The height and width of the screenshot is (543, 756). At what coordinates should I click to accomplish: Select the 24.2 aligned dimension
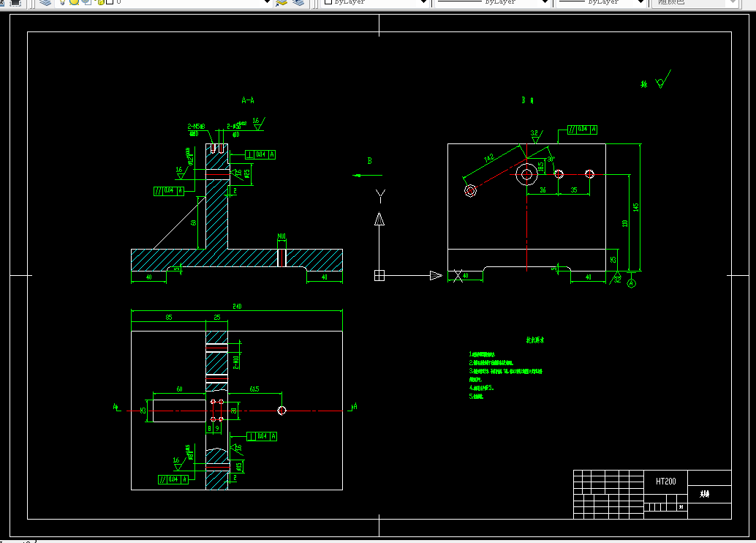coord(489,158)
